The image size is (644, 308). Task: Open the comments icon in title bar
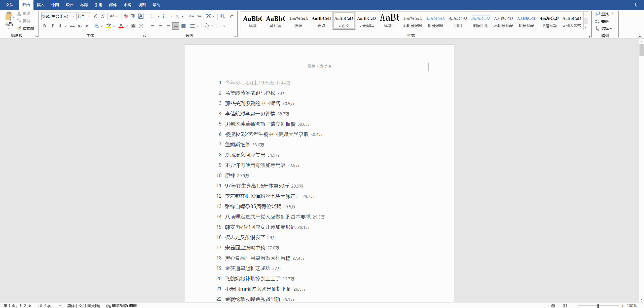[x=637, y=5]
